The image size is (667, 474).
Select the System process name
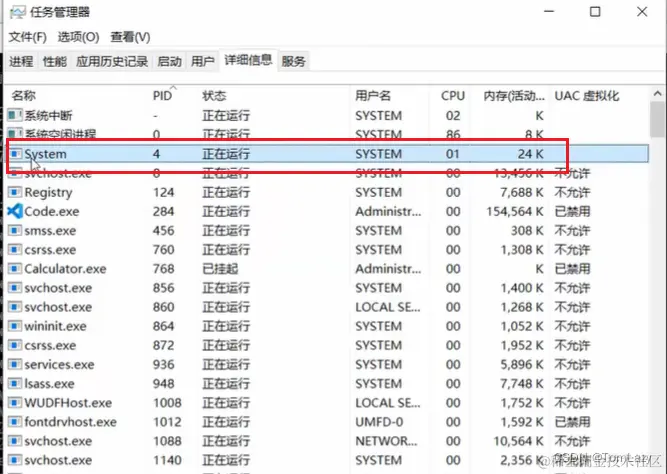46,154
